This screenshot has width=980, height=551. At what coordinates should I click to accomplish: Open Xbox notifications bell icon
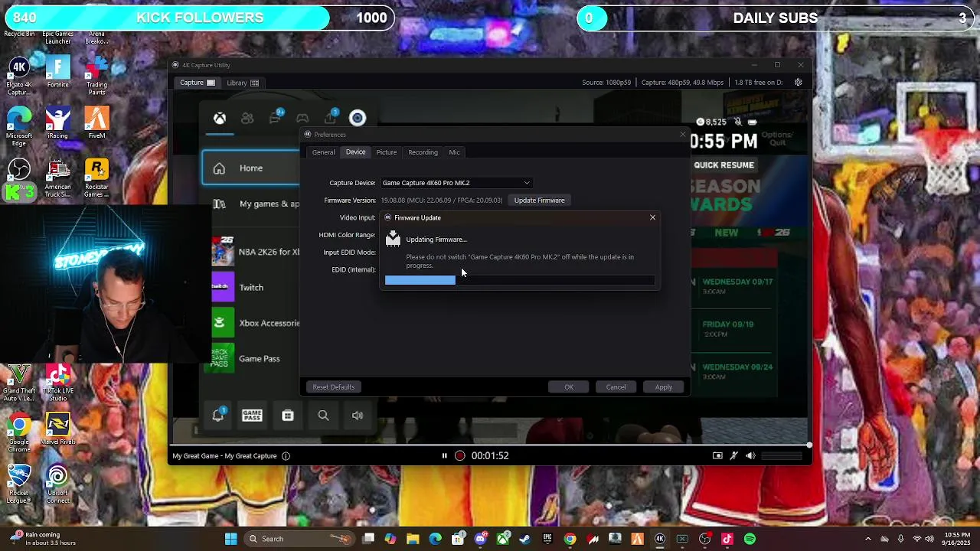pos(218,415)
